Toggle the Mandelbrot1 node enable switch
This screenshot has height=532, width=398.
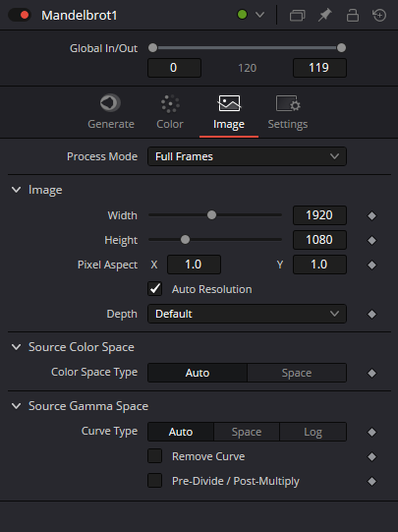point(20,15)
